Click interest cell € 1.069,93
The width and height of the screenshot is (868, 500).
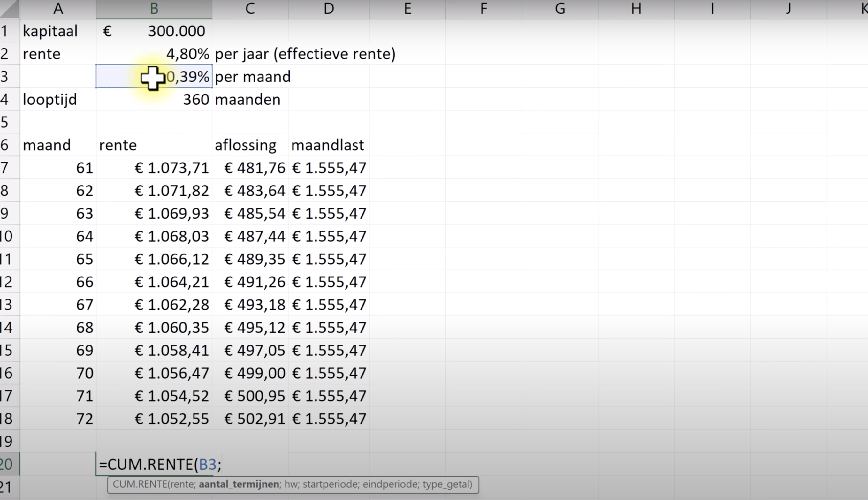coord(154,213)
